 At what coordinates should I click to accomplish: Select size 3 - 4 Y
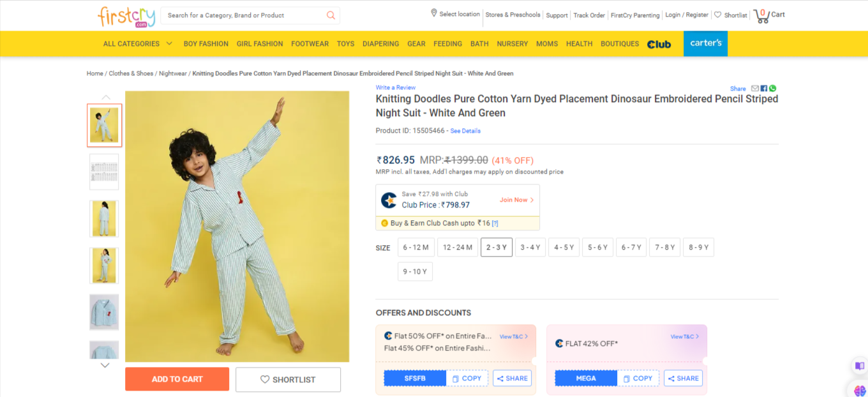(x=530, y=248)
